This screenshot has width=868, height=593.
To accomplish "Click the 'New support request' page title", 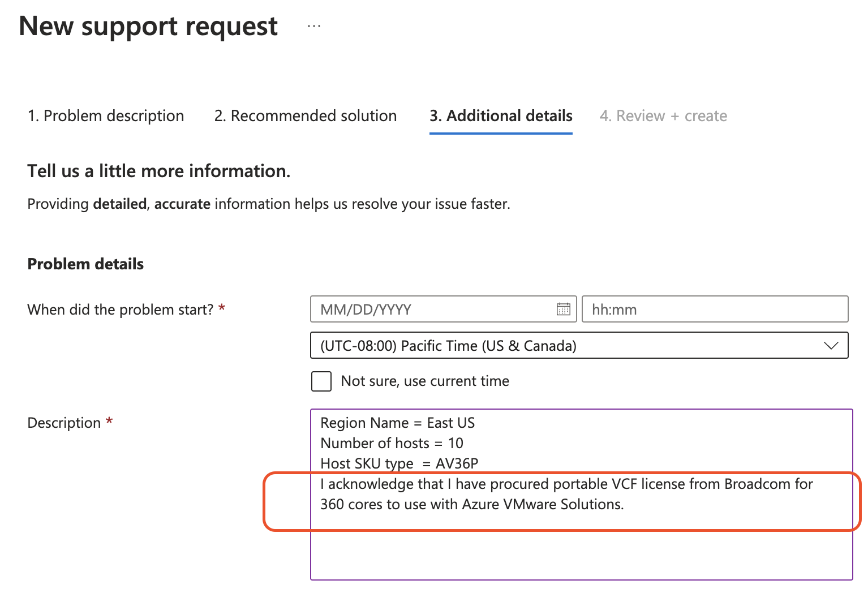I will point(148,26).
